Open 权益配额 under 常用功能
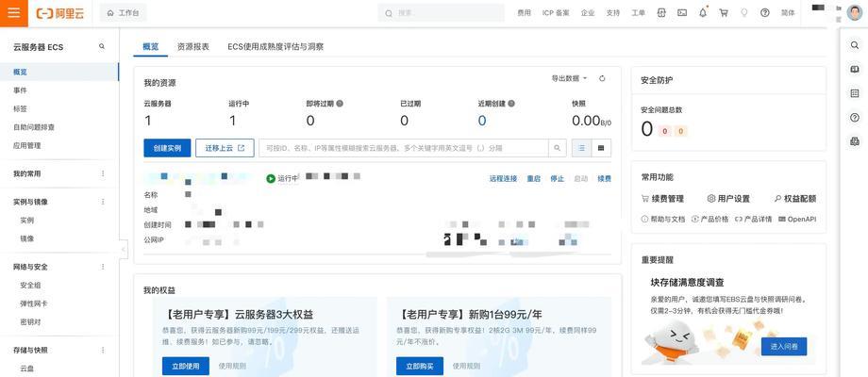868x377 pixels. point(795,199)
